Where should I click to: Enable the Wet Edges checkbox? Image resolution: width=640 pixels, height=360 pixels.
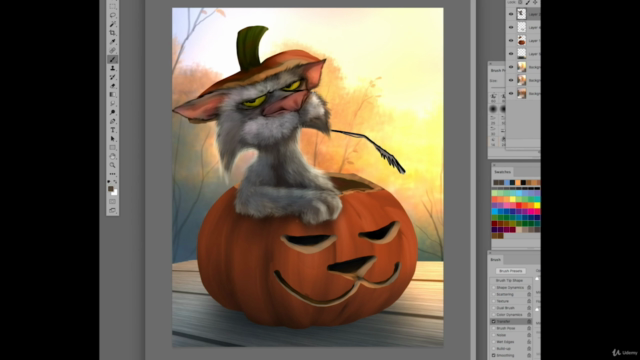493,342
